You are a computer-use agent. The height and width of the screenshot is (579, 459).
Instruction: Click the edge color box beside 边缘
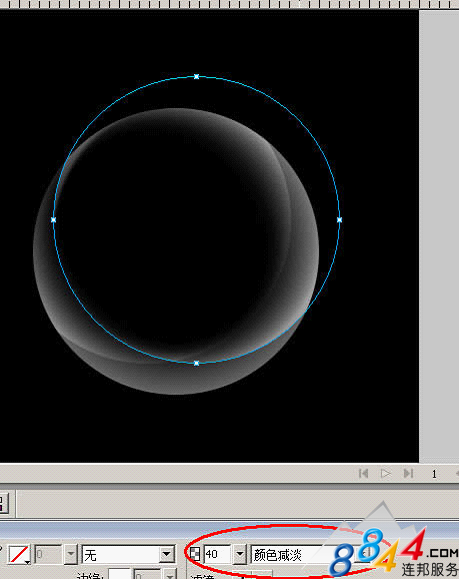[x=119, y=574]
